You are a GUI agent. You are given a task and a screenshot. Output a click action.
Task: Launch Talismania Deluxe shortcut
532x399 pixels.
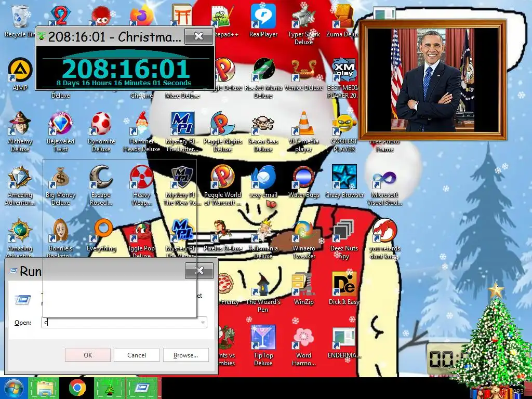coord(263,239)
